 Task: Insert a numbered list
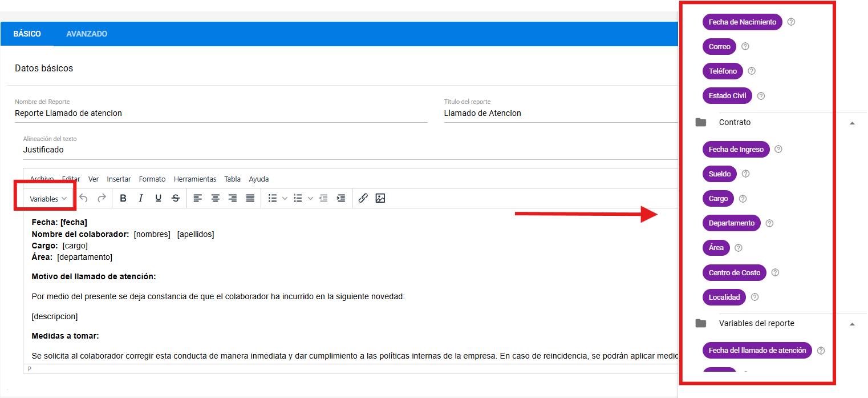(x=298, y=198)
